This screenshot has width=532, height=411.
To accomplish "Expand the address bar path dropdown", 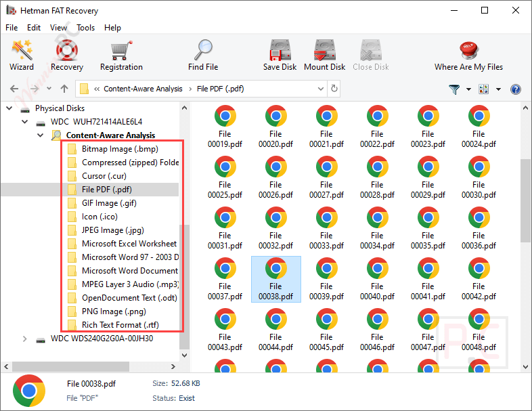I will 321,89.
